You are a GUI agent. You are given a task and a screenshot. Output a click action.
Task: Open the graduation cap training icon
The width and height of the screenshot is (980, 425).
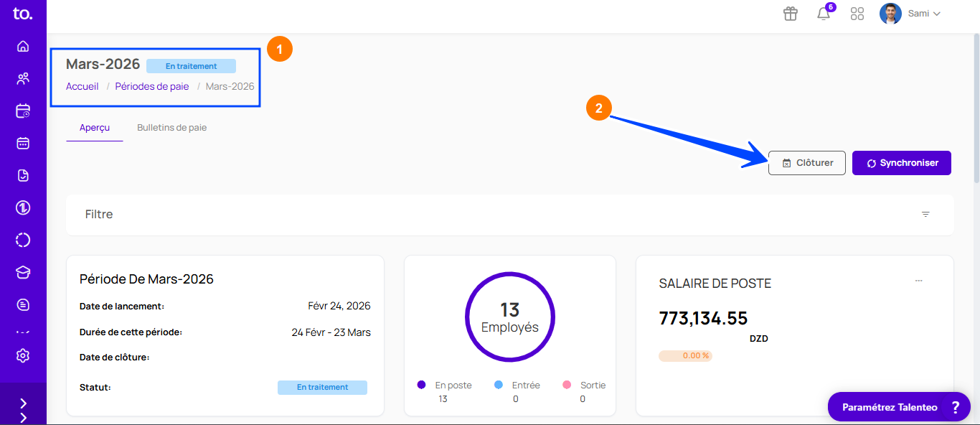click(x=23, y=273)
